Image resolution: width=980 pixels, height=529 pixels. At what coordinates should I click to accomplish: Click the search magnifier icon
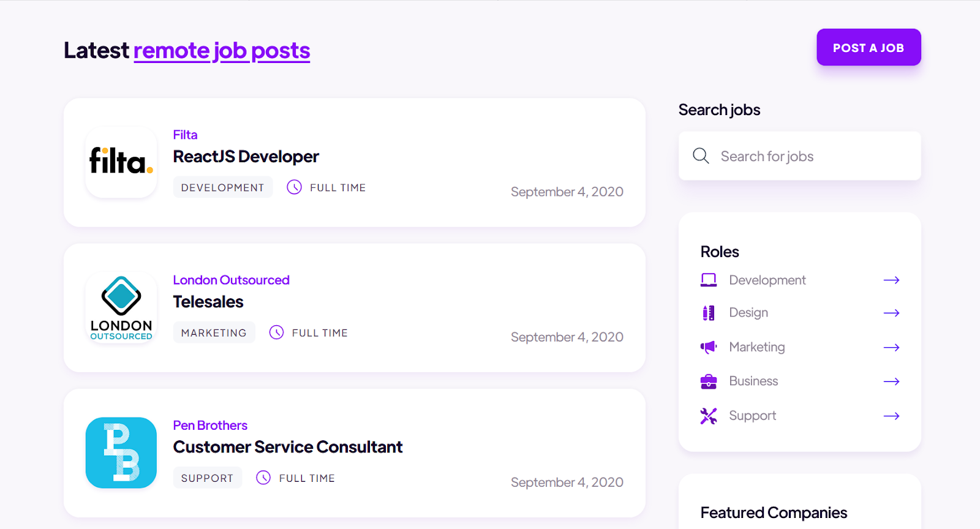pos(701,156)
